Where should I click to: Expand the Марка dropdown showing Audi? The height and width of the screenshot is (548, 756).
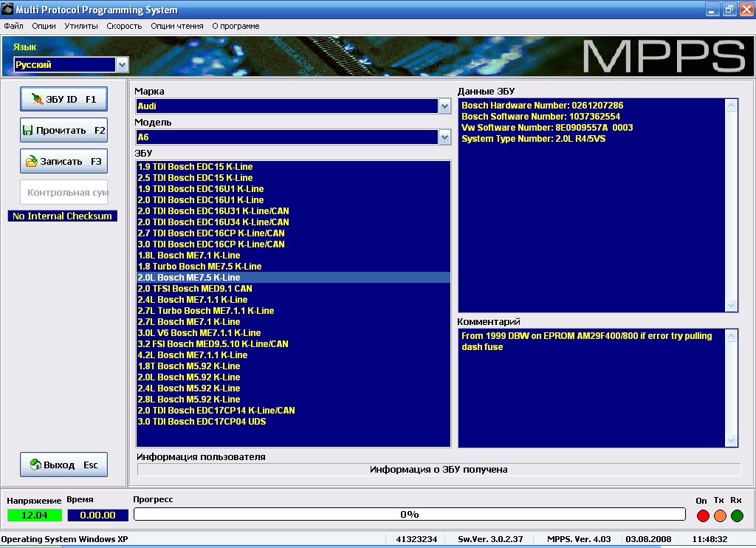[x=444, y=106]
